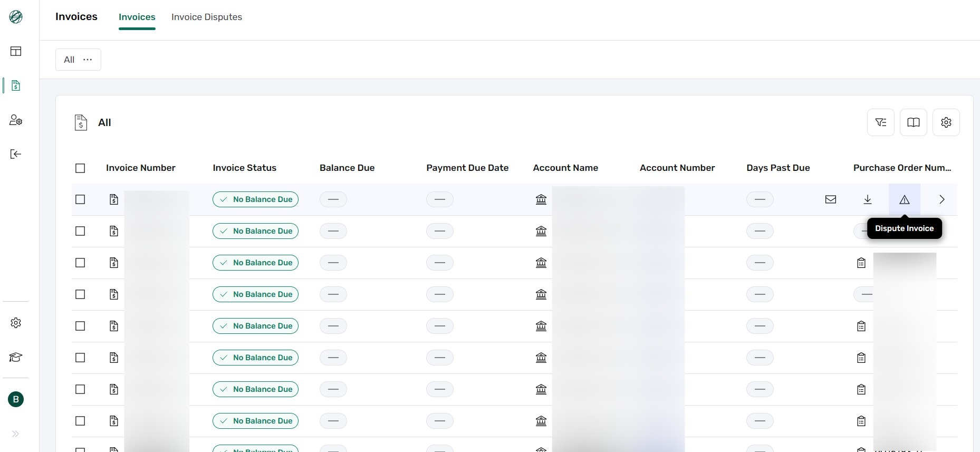
Task: Open first row details chevron
Action: point(942,199)
